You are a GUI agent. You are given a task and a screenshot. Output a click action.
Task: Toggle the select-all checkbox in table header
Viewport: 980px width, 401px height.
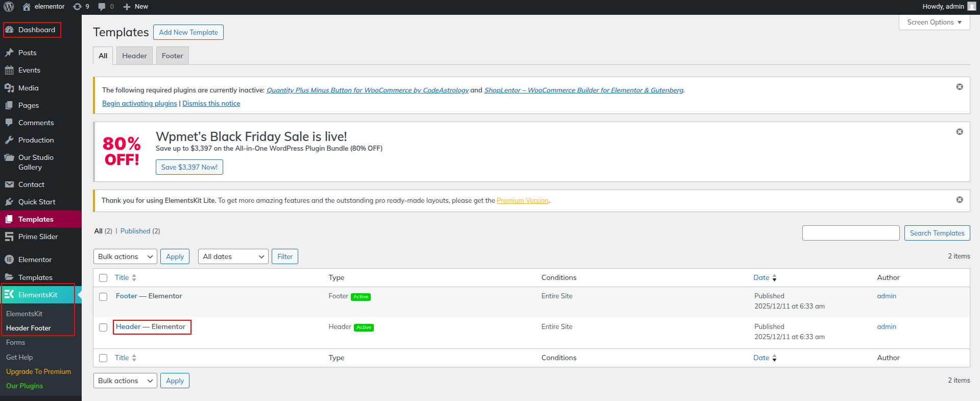coord(103,278)
